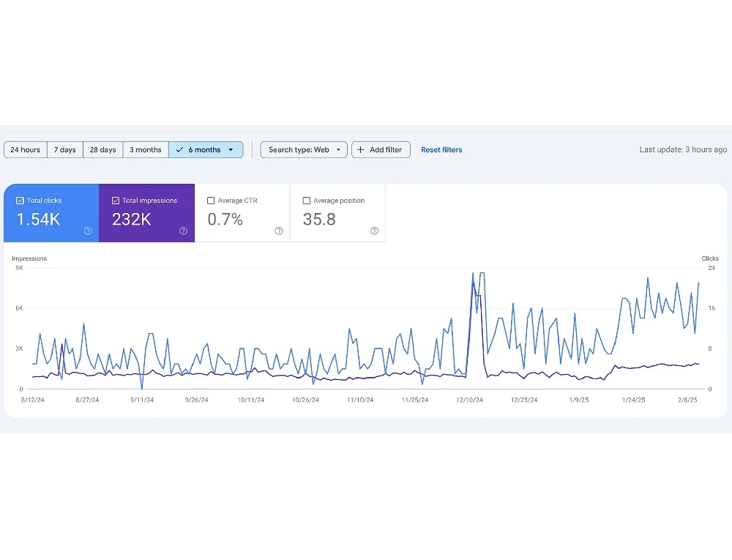Image resolution: width=732 pixels, height=560 pixels.
Task: Click the 35.8 Average position value
Action: [x=319, y=219]
